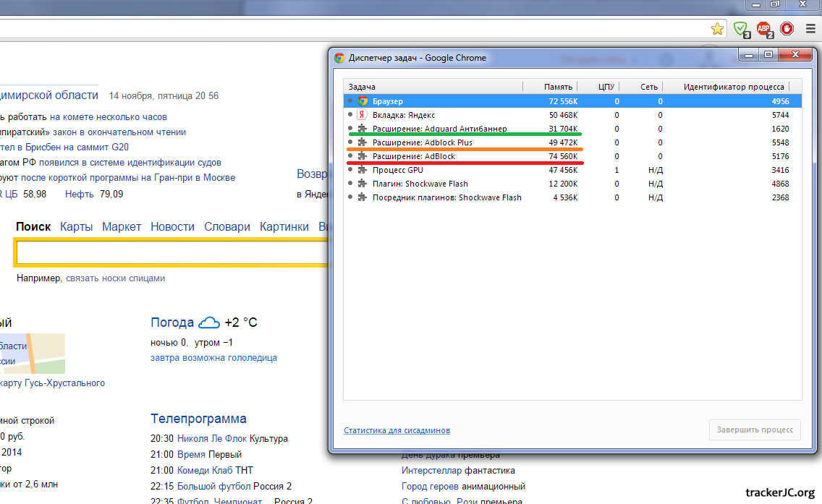
Task: Open the Adblock Plus ABP icon
Action: coord(764,29)
